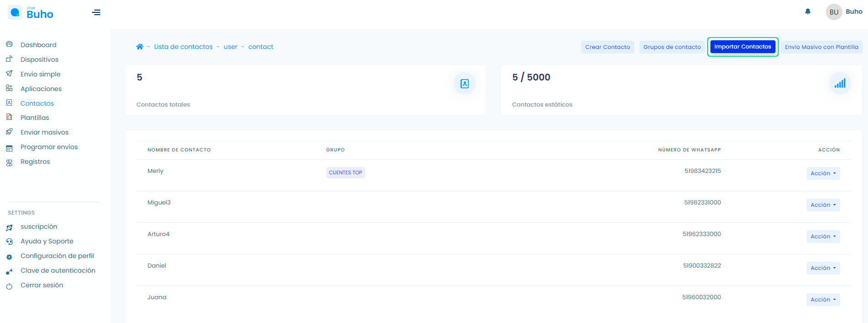Click the home icon in breadcrumb

[140, 47]
